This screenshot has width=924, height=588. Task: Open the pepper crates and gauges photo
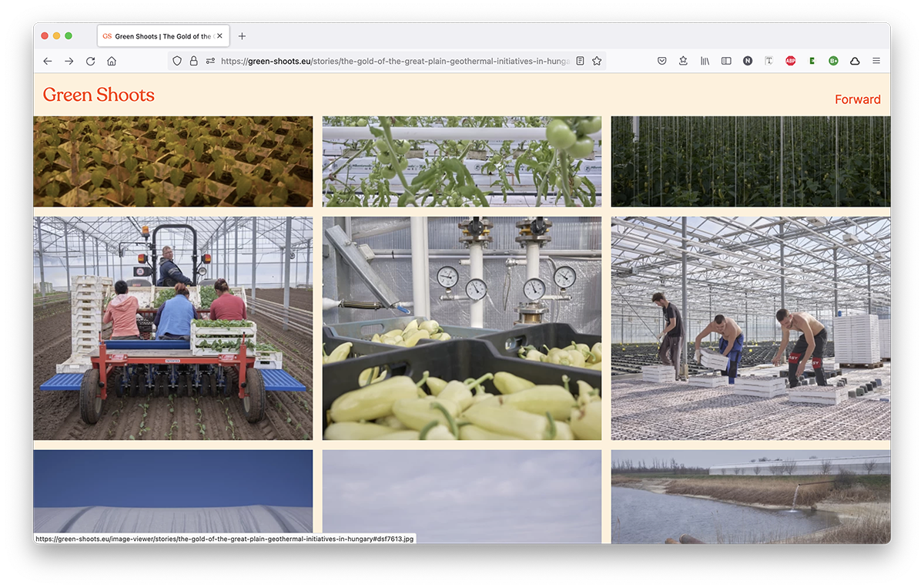(x=462, y=328)
